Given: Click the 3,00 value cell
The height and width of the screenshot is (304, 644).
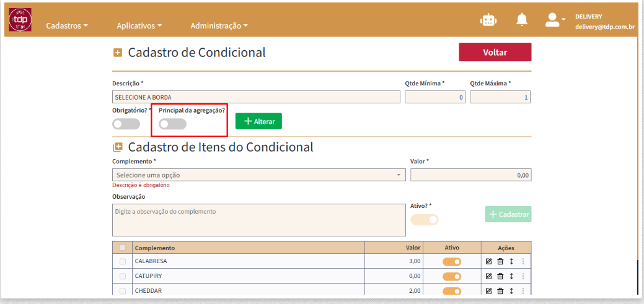Looking at the screenshot, I should tap(394, 261).
